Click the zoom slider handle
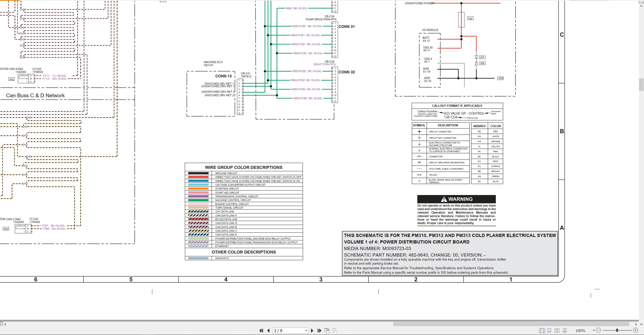644x335 pixels. 617,330
